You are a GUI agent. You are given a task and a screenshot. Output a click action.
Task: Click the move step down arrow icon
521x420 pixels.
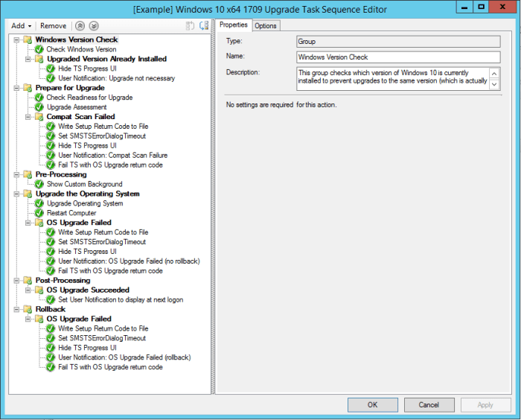(93, 25)
